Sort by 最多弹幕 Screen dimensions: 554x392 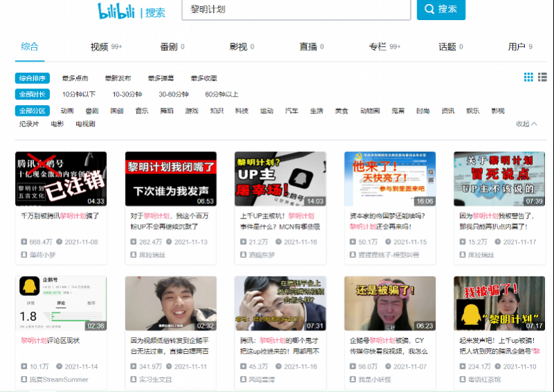click(160, 78)
